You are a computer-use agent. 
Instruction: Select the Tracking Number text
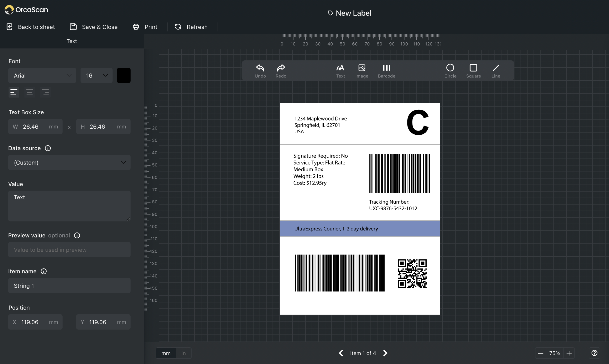click(x=393, y=205)
